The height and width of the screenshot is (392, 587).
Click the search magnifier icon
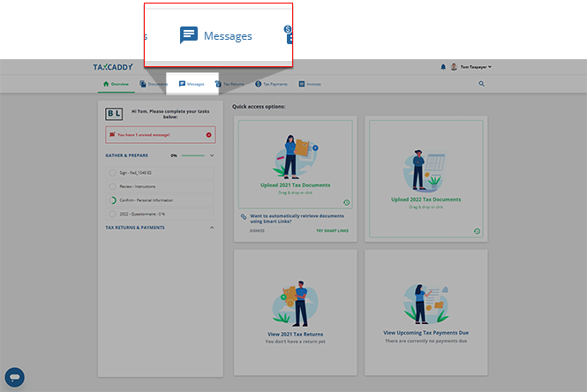click(482, 84)
